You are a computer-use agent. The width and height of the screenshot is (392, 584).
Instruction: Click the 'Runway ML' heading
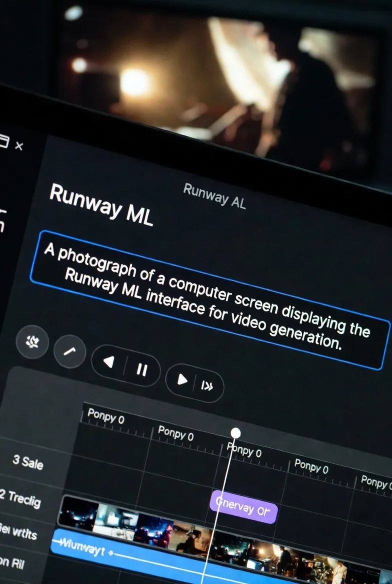point(101,205)
